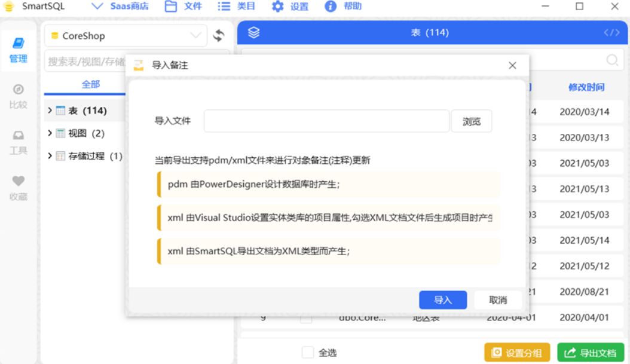The width and height of the screenshot is (630, 364).
Task: Open the 比较 compare sidebar section
Action: [18, 96]
